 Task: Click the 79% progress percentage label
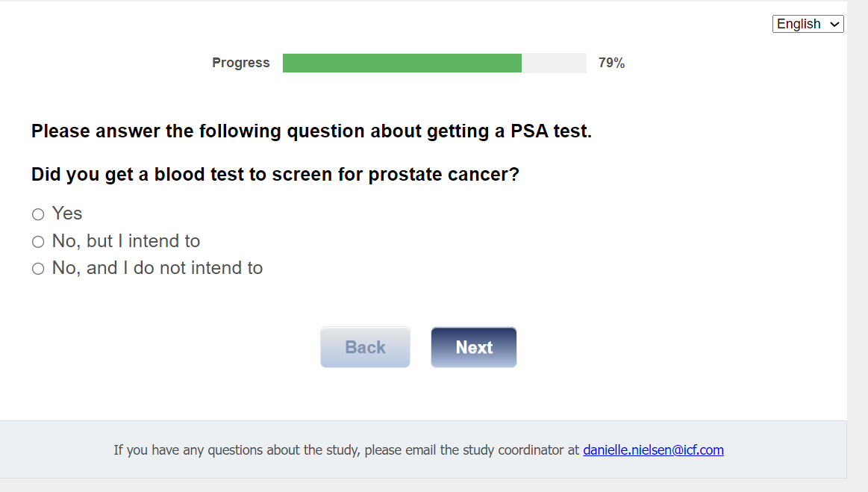tap(611, 63)
